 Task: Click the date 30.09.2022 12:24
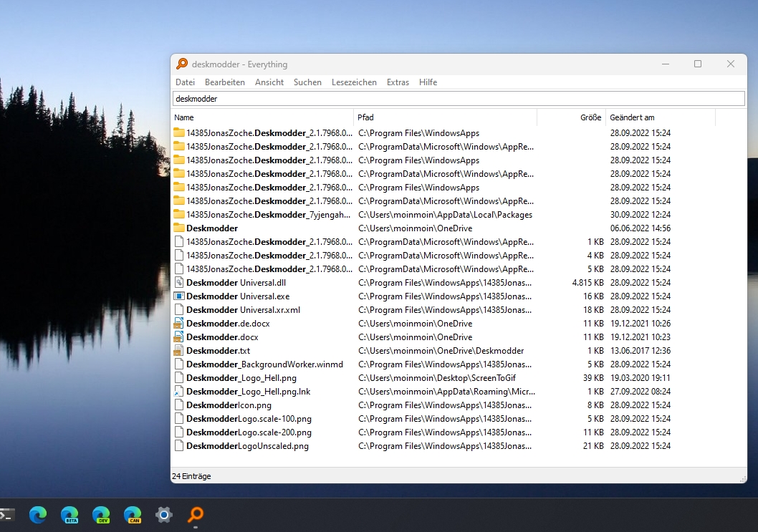(x=640, y=215)
